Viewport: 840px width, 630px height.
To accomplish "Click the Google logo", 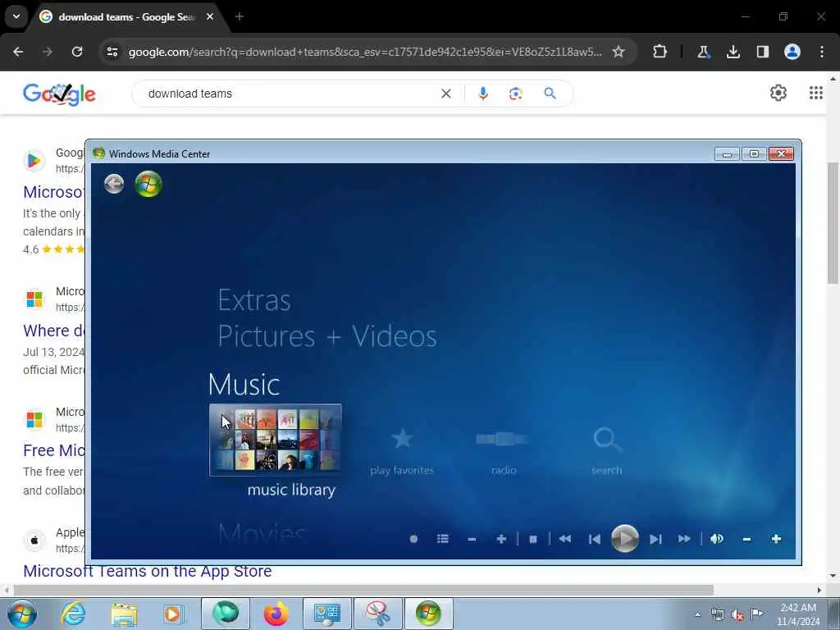I will 59,94.
